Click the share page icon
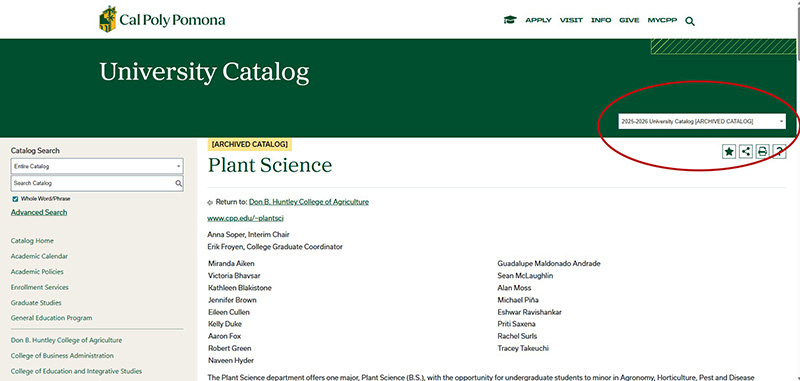Viewport: 800px width, 381px height. pos(745,151)
